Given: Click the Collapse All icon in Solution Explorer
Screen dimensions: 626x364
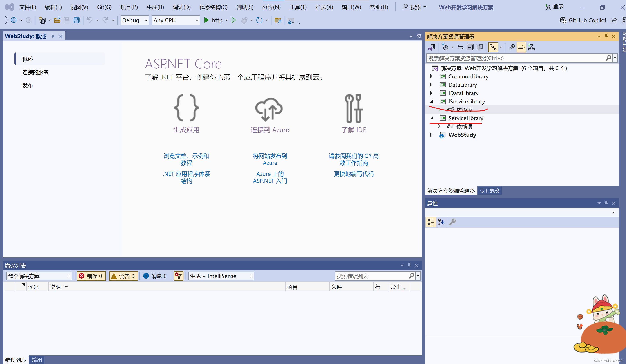Looking at the screenshot, I should click(470, 47).
